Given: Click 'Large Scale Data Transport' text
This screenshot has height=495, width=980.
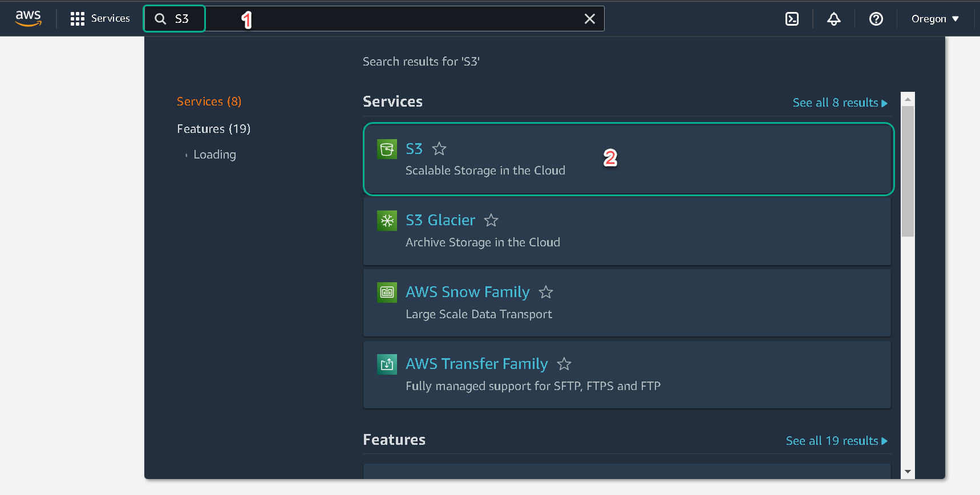Looking at the screenshot, I should 479,314.
